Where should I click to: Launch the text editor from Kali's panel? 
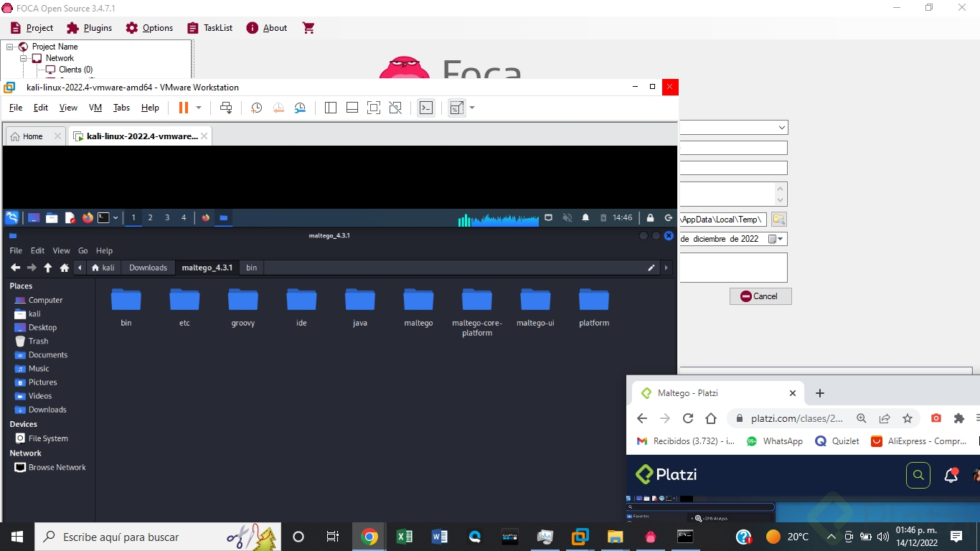[70, 217]
